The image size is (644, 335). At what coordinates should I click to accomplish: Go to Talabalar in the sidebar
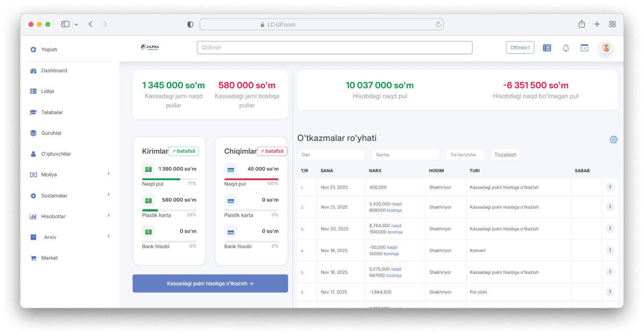[52, 112]
